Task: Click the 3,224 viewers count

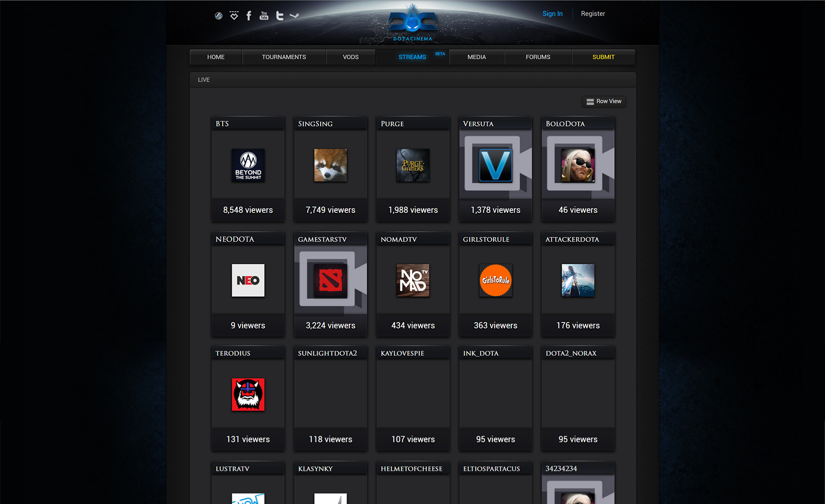Action: click(x=330, y=325)
